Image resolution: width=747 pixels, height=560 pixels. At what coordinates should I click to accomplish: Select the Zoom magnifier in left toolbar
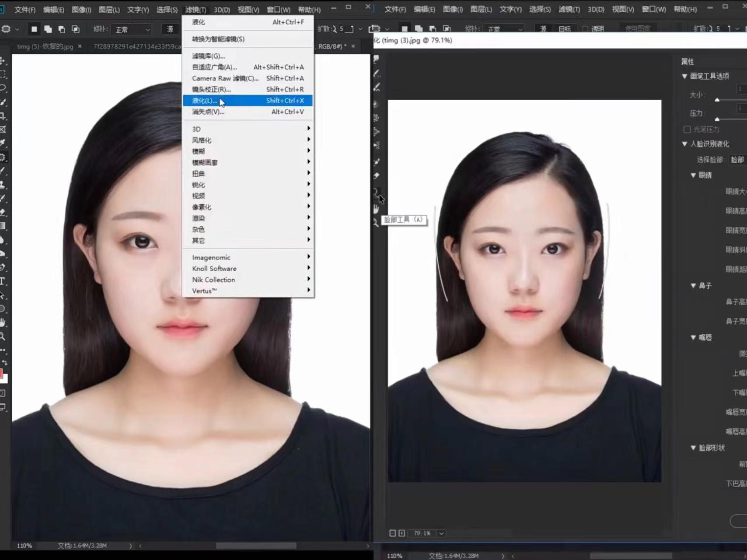click(3, 336)
